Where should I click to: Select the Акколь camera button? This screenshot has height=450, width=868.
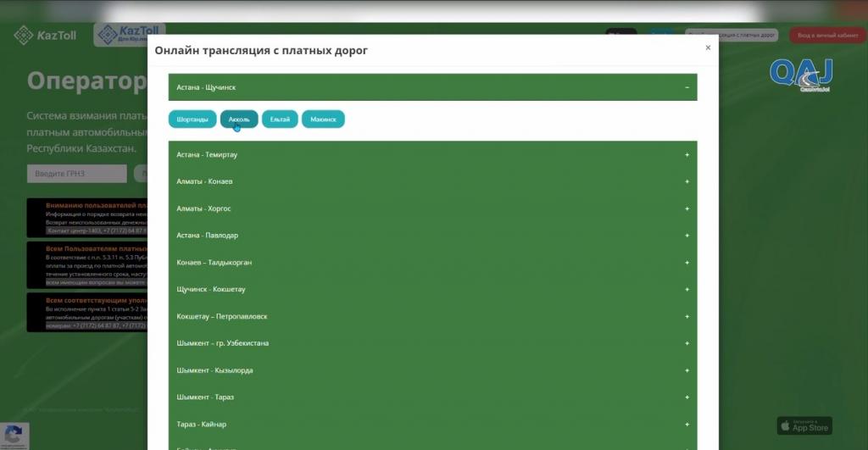(239, 119)
